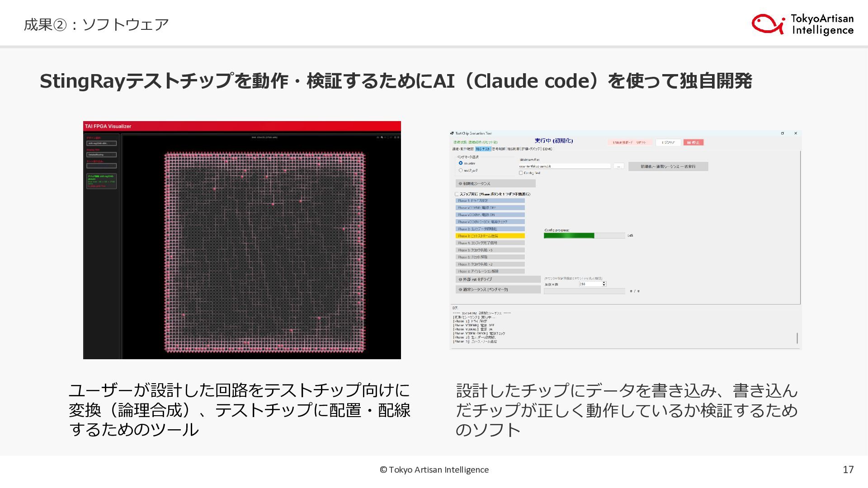This screenshot has height=488, width=868.
Task: Click the 'TAI FPGA Visualizer' title
Action: tap(108, 126)
